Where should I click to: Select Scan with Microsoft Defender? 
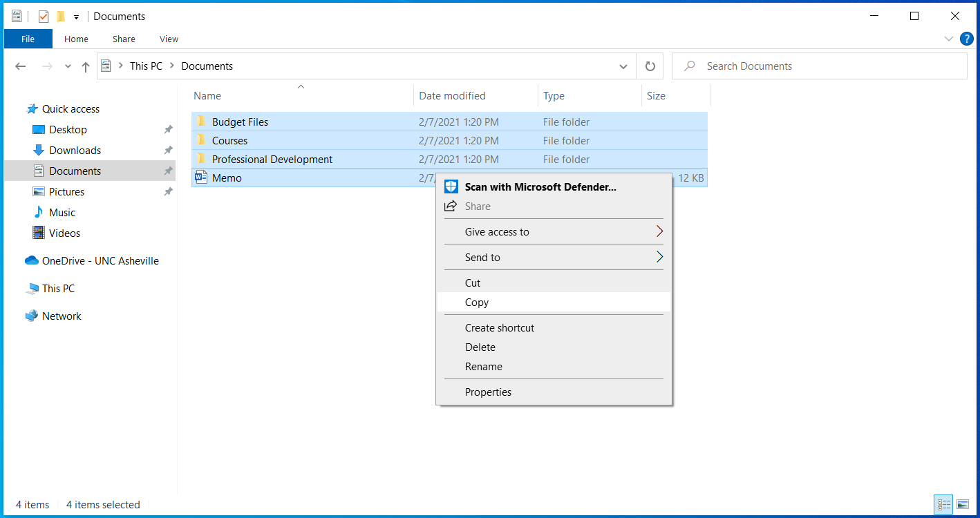[540, 186]
